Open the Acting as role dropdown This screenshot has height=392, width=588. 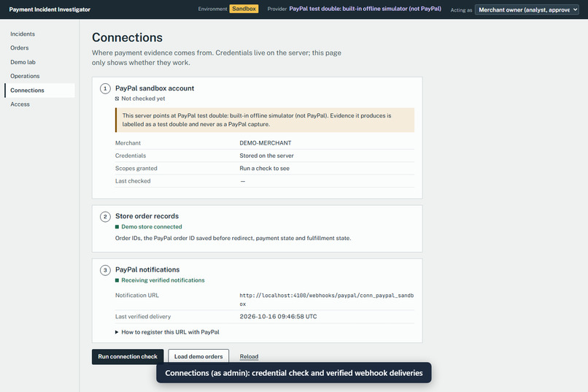[527, 9]
